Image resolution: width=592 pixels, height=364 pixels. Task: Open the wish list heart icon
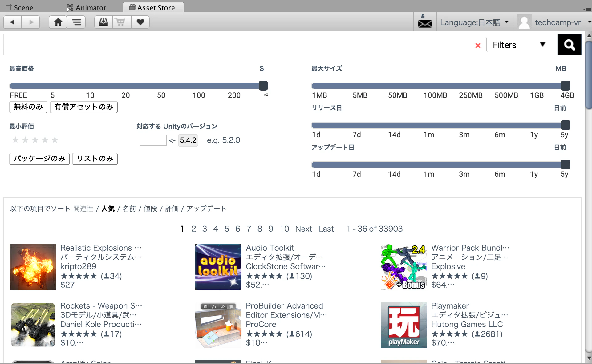click(x=140, y=22)
